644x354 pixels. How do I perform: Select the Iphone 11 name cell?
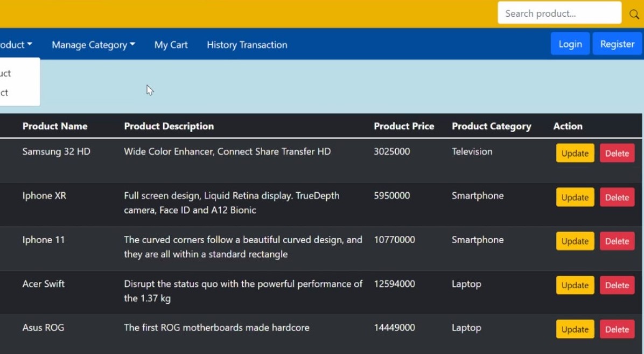(x=43, y=240)
